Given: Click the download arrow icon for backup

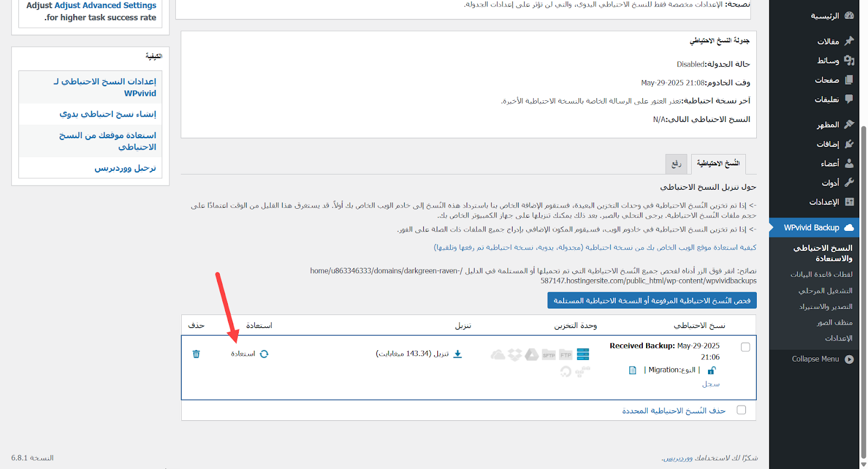Looking at the screenshot, I should coord(457,354).
